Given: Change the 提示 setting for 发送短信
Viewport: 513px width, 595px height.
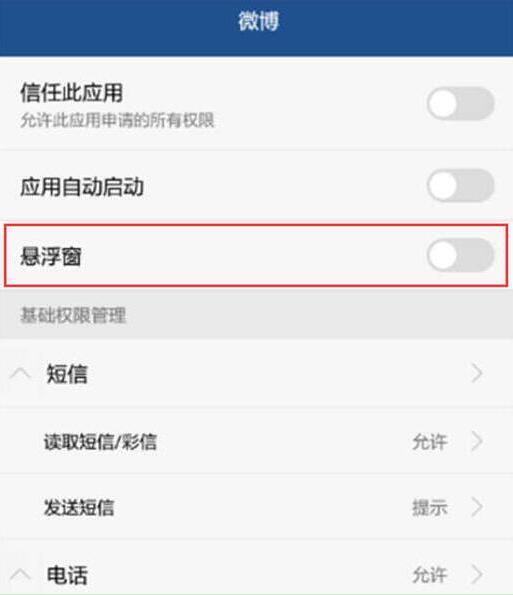Looking at the screenshot, I should (x=430, y=508).
